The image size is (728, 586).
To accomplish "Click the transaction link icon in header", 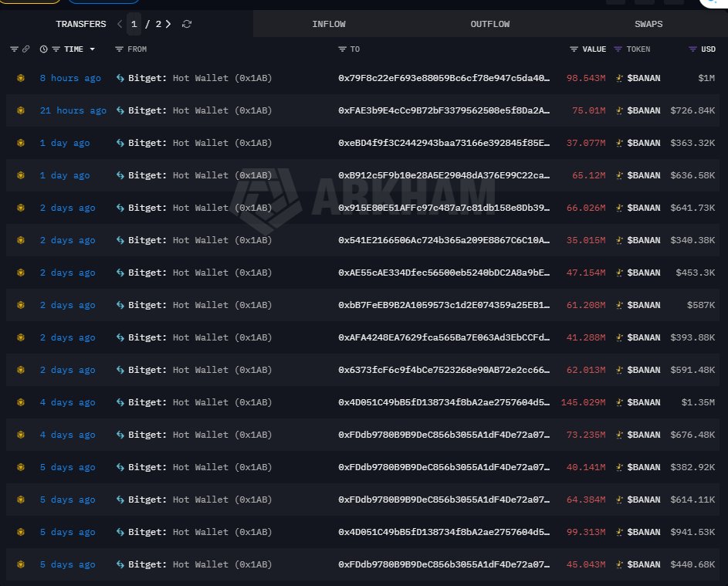I will [x=26, y=49].
